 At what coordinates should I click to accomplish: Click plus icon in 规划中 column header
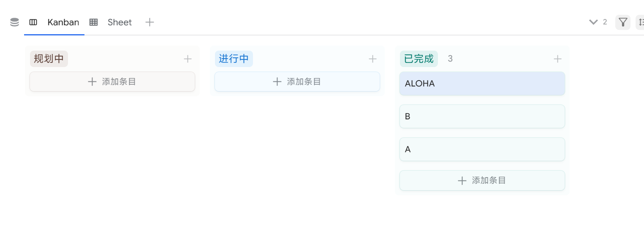point(188,59)
